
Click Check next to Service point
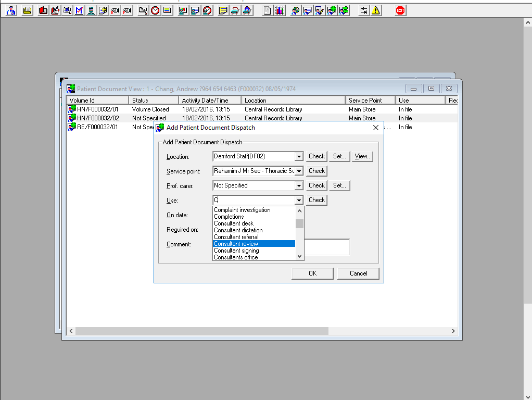pyautogui.click(x=316, y=171)
